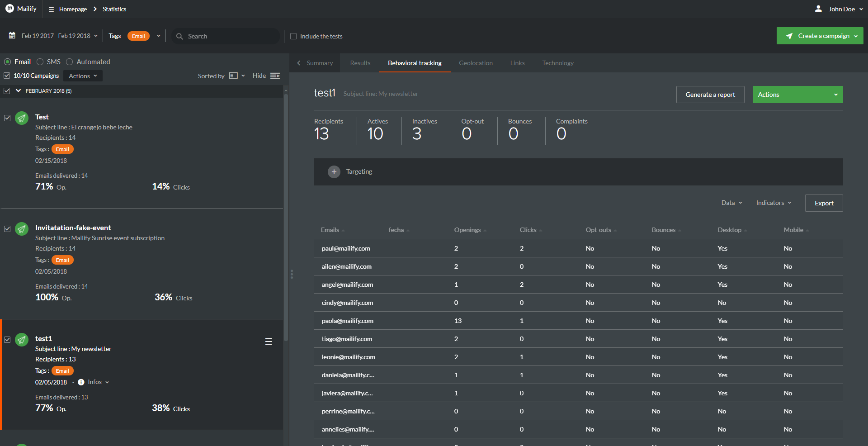Click the Email tag pill in filter bar
The height and width of the screenshot is (446, 868).
138,36
